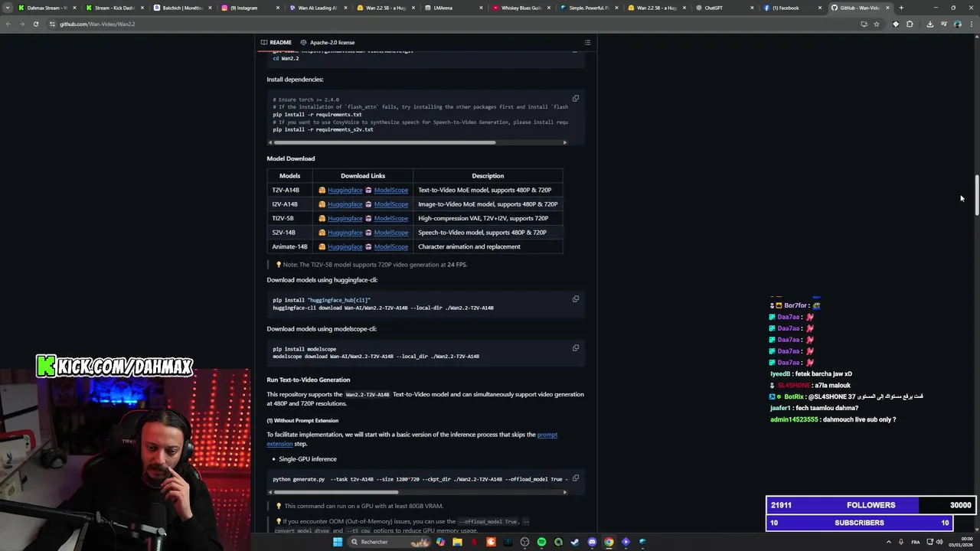Copy the huggingface-cli download code block
Screen dimensions: 980x551
click(x=576, y=299)
